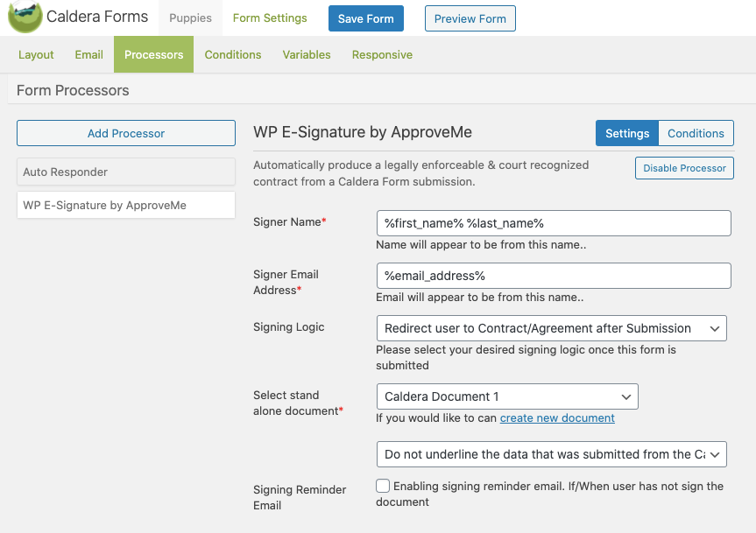Select the Auto Responder processor
The image size is (756, 533).
(126, 172)
